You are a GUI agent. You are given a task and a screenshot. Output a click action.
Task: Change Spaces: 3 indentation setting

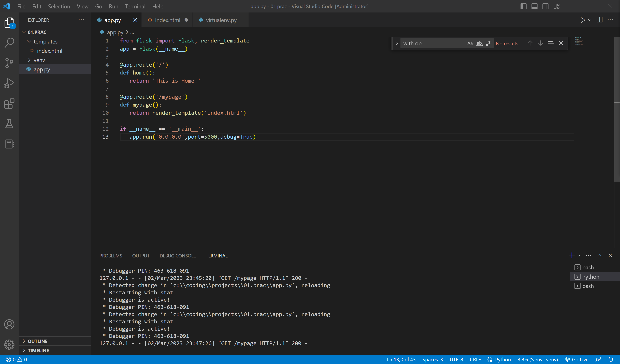tap(432, 359)
